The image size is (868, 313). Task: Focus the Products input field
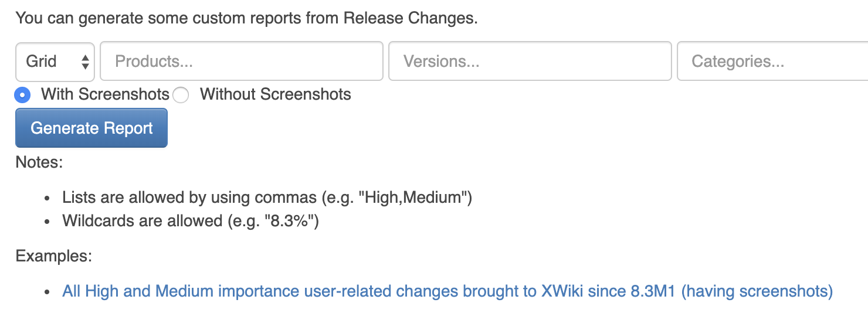pos(242,61)
